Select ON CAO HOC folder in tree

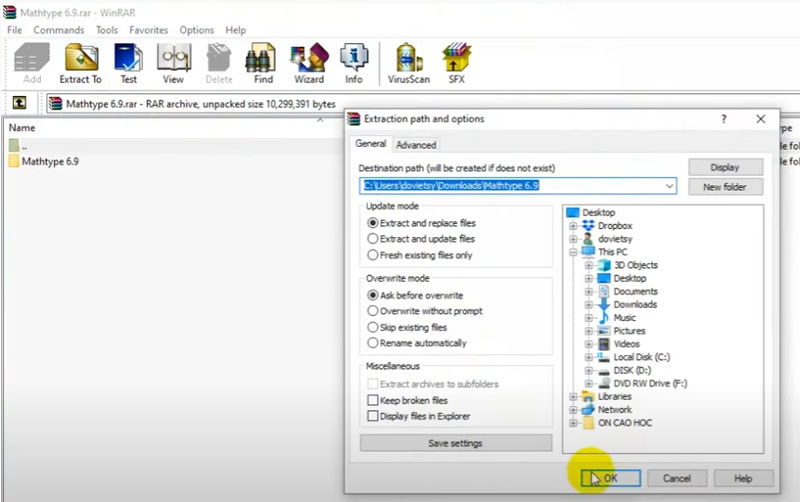624,423
